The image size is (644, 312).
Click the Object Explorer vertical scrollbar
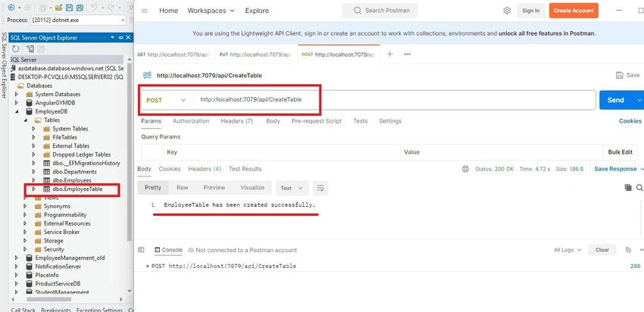tap(130, 152)
